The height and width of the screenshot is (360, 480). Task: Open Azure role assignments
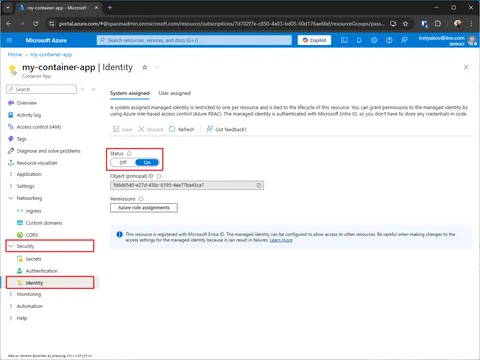(144, 208)
